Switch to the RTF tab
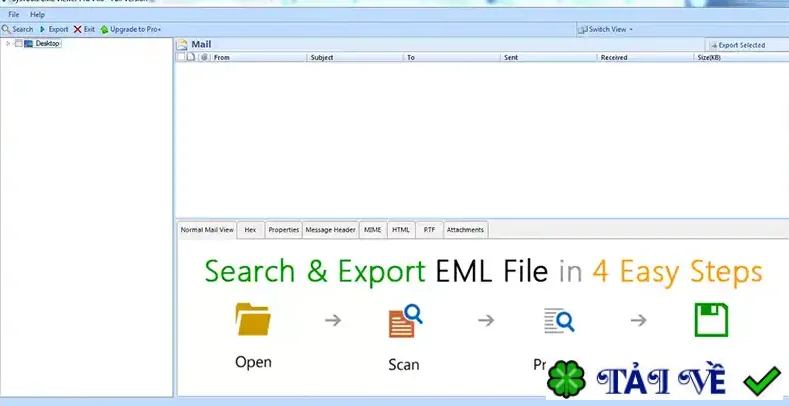789x406 pixels. [x=429, y=230]
